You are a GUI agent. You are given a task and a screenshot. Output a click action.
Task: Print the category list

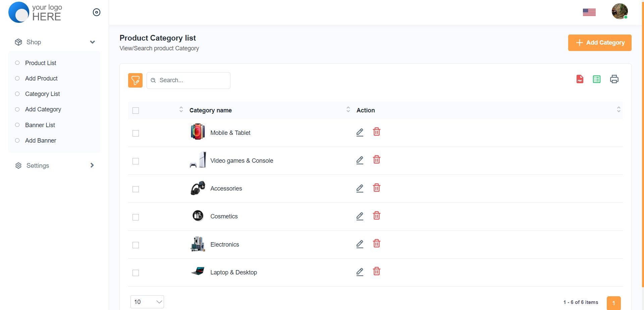pyautogui.click(x=614, y=79)
